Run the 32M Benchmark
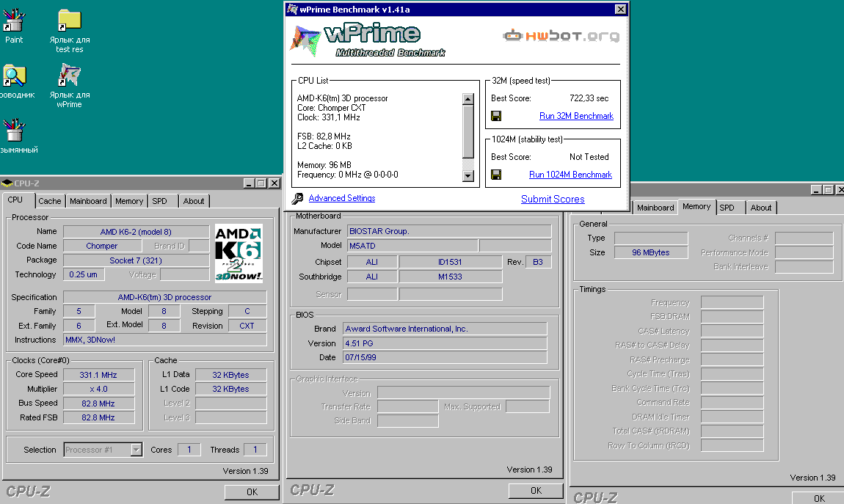The height and width of the screenshot is (504, 844). (x=576, y=116)
